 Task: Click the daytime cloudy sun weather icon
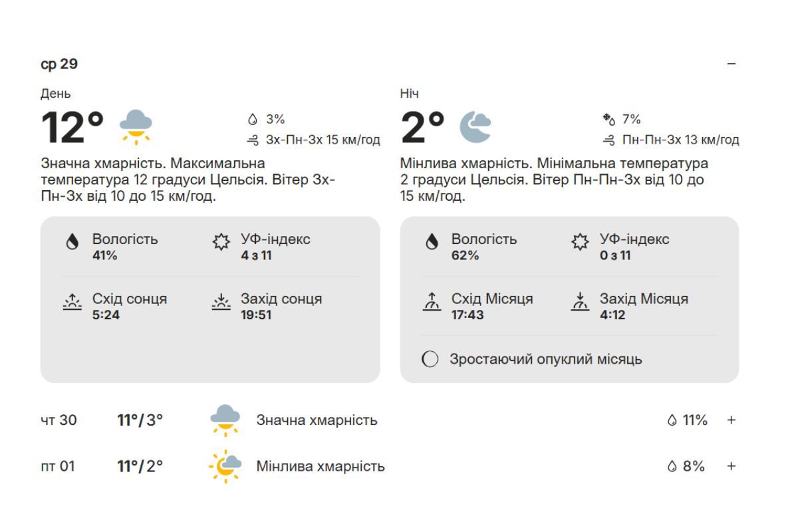(136, 126)
